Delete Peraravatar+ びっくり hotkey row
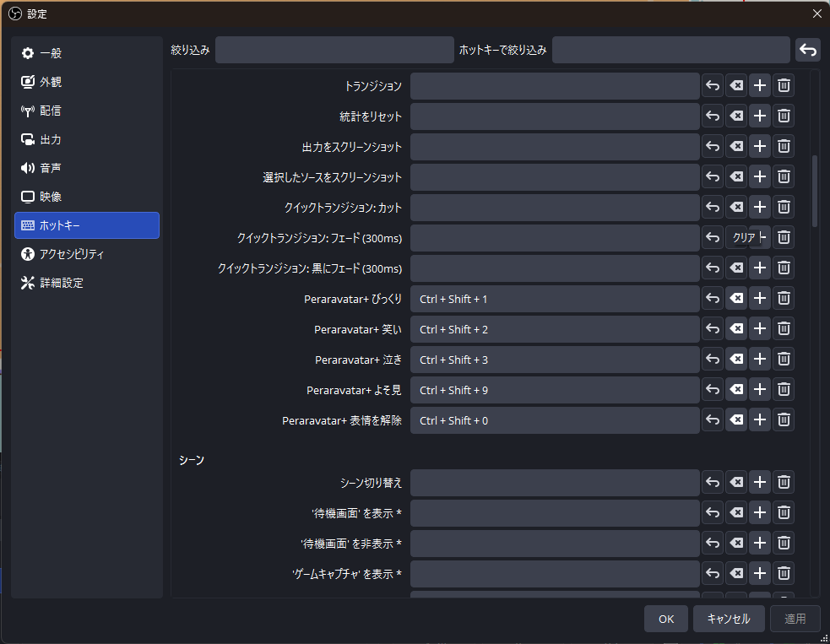The image size is (830, 644). coord(784,299)
